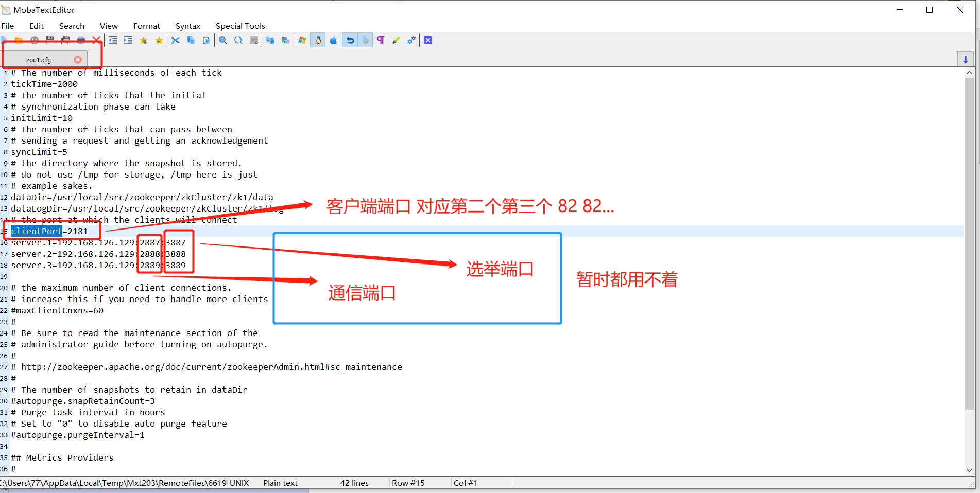Image resolution: width=980 pixels, height=493 pixels.
Task: Open the Search menu
Action: coord(72,26)
